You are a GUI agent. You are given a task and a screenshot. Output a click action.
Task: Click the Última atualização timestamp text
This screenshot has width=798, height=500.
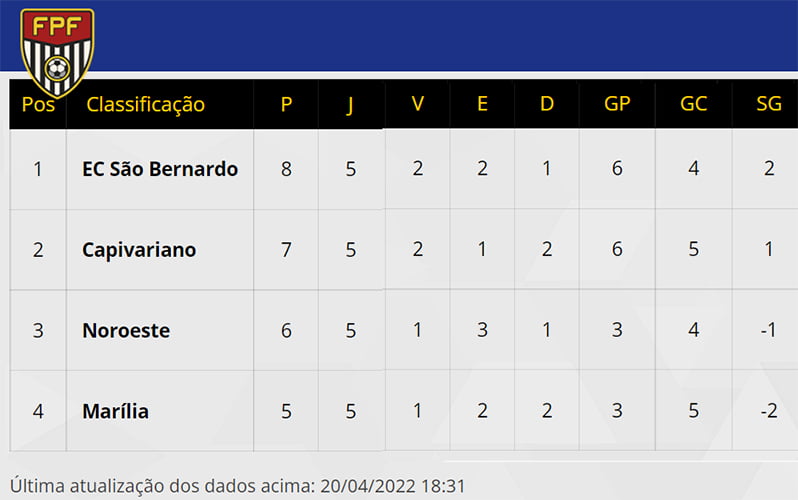(x=237, y=486)
